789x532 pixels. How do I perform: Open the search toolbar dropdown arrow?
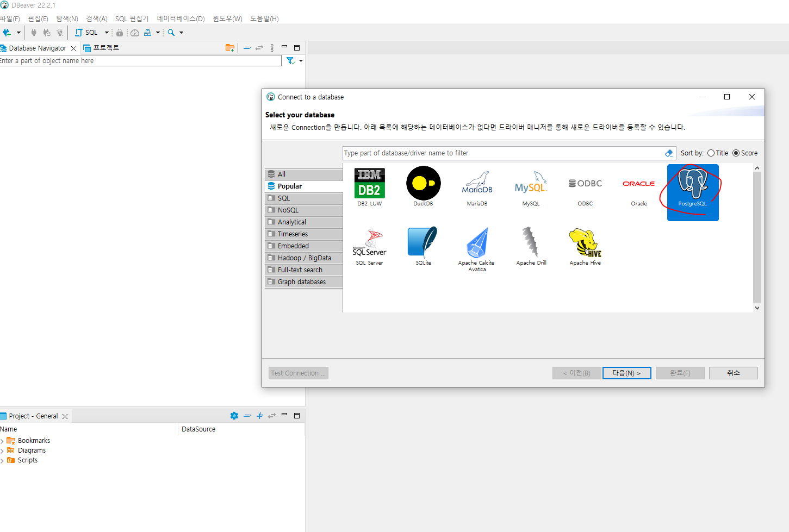(x=181, y=33)
